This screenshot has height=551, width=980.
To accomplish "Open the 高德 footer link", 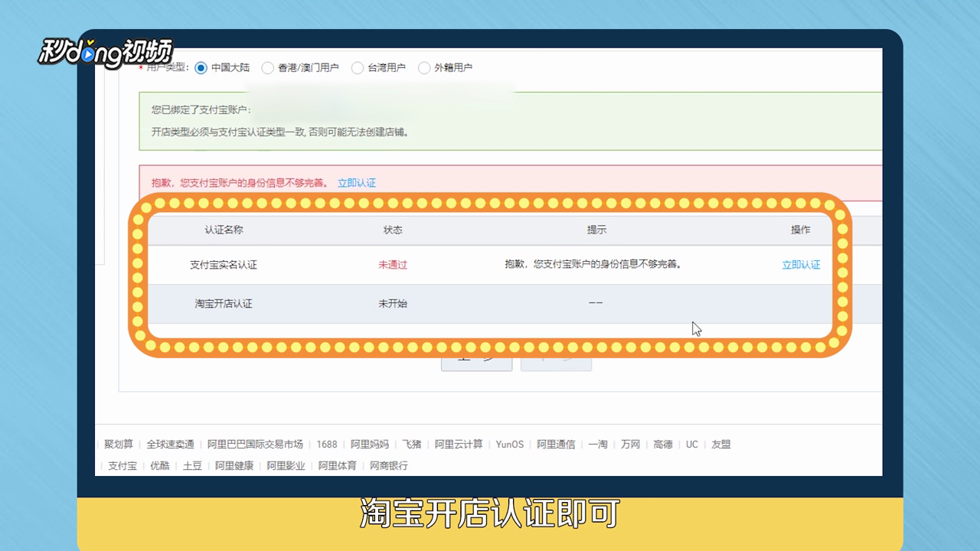I will tap(663, 444).
